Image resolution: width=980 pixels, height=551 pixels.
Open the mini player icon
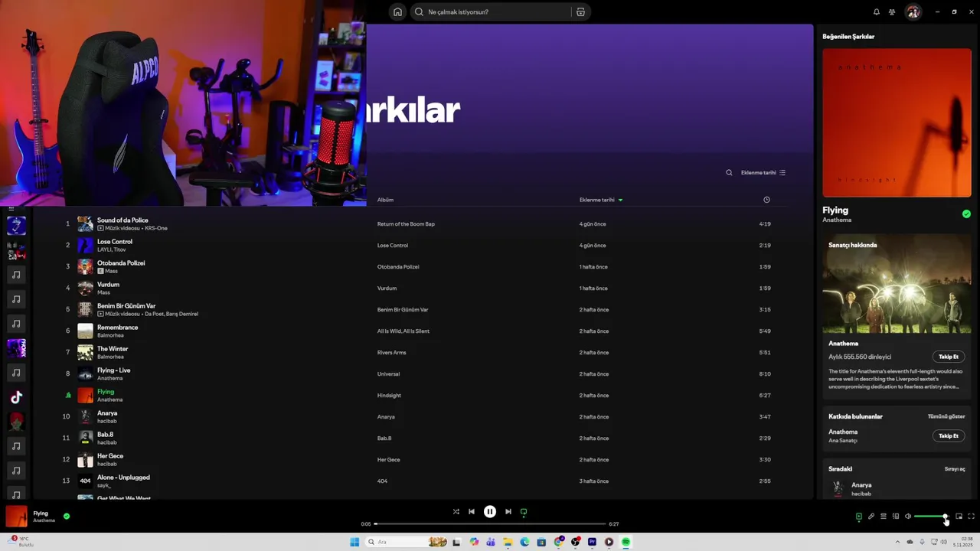click(x=959, y=517)
